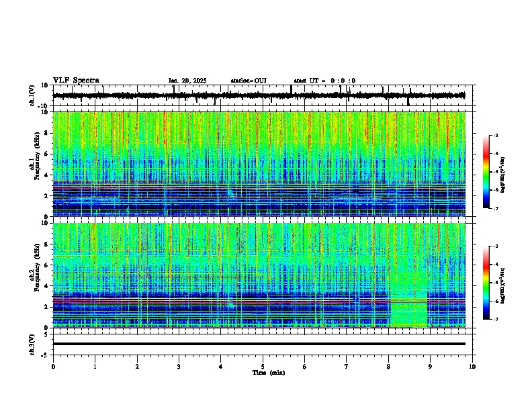Click the "6" kHz tick on ch.1 spectrogram axis
Image resolution: width=532 pixels, height=411 pixels.
point(48,154)
